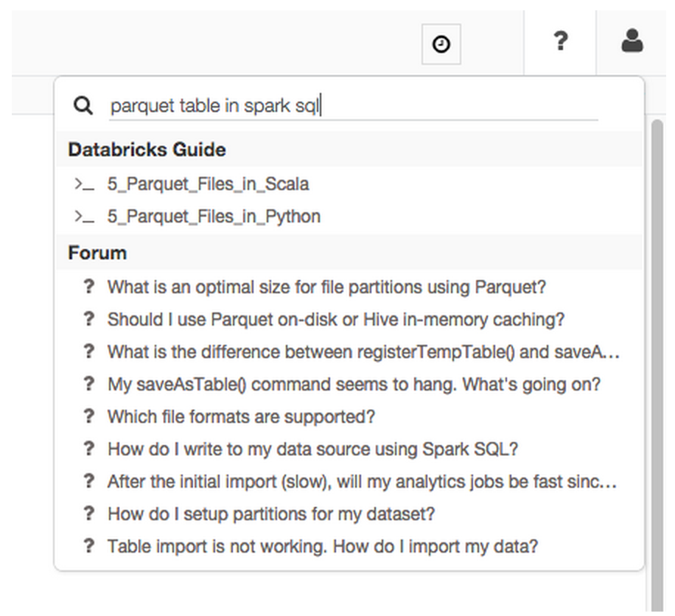Screen dimensions: 675x616
Task: Click question icon beside file formats result
Action: [89, 416]
